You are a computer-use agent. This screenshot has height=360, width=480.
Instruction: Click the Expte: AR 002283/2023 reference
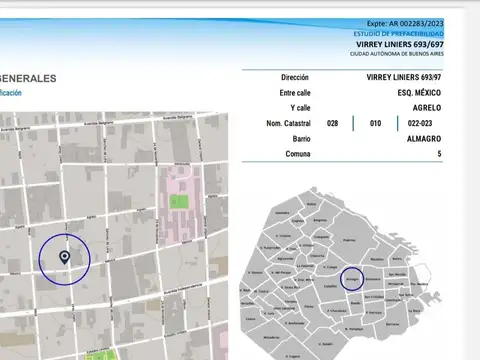tap(405, 24)
